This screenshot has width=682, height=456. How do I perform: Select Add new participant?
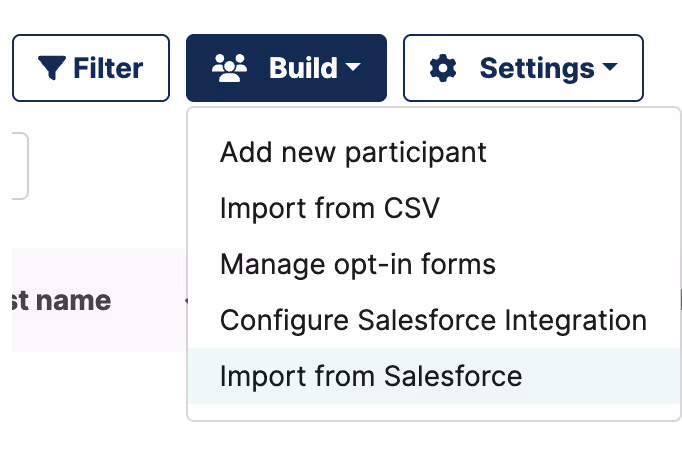pos(353,152)
